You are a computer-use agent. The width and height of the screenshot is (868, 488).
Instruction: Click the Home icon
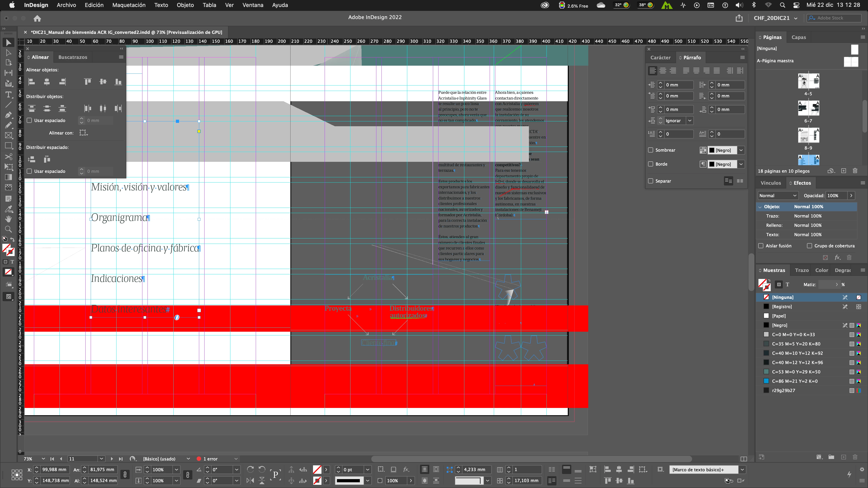tap(37, 18)
